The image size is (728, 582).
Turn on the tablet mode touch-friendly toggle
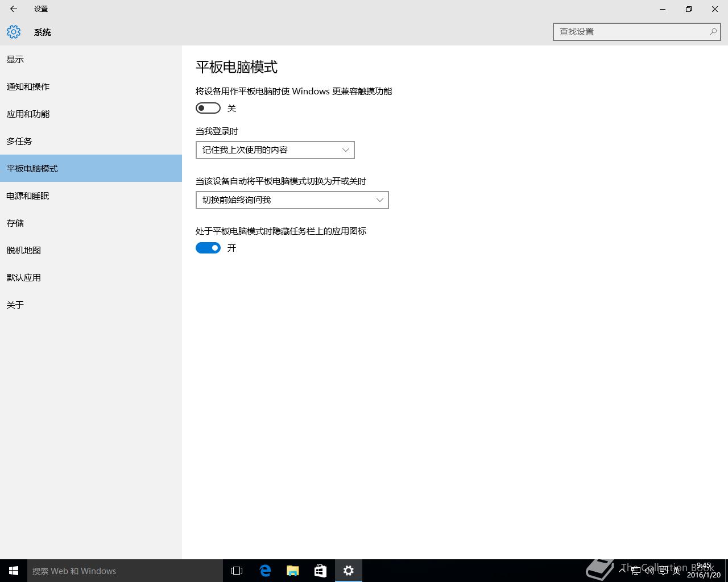[208, 108]
